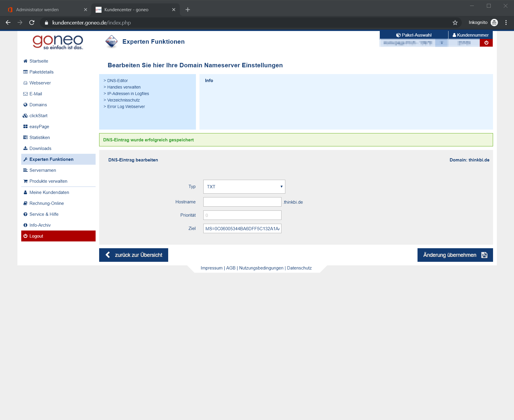Click zurück zur Übersicht button
Screen dimensions: 514x420
pyautogui.click(x=134, y=255)
